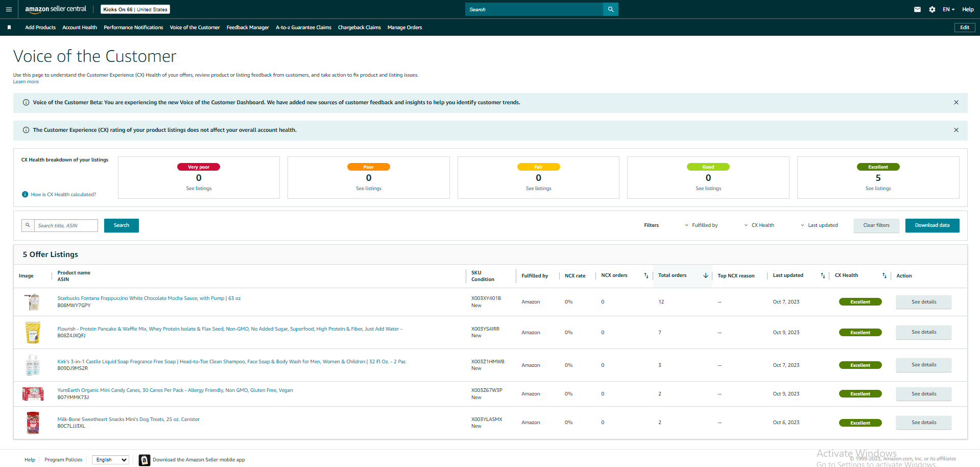Open the EN language dropdown in header
This screenshot has width=980, height=467.
(948, 9)
